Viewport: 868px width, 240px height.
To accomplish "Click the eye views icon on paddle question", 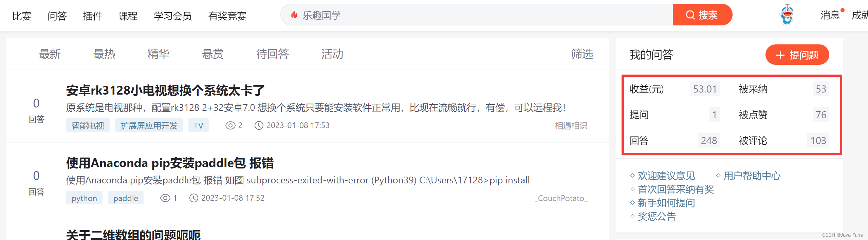I will pyautogui.click(x=165, y=198).
